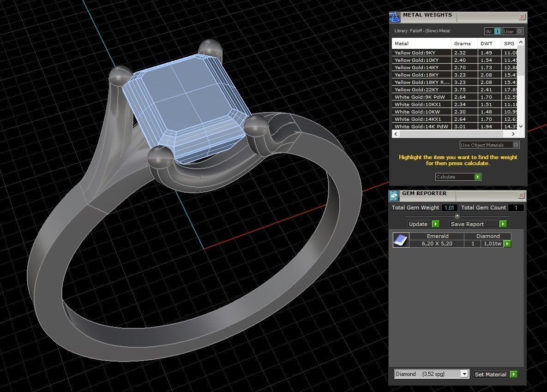
Task: Click the 6,20 X 5,20 gem size
Action: 437,244
